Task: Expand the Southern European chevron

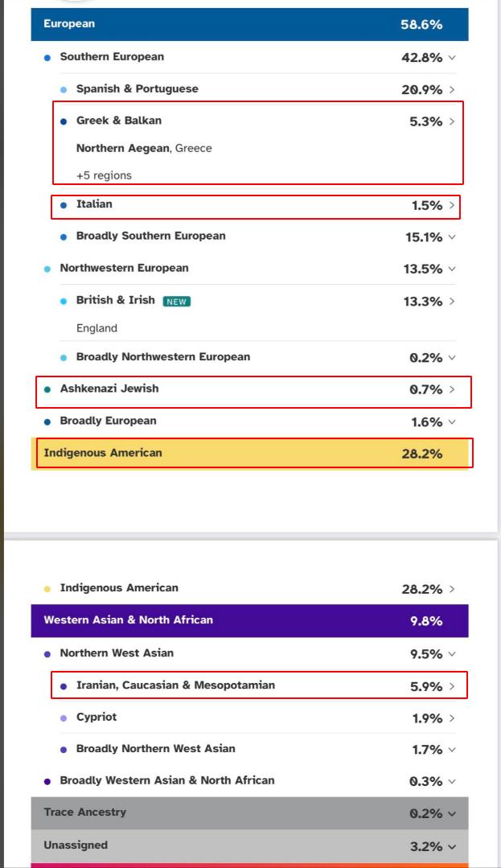Action: click(452, 58)
